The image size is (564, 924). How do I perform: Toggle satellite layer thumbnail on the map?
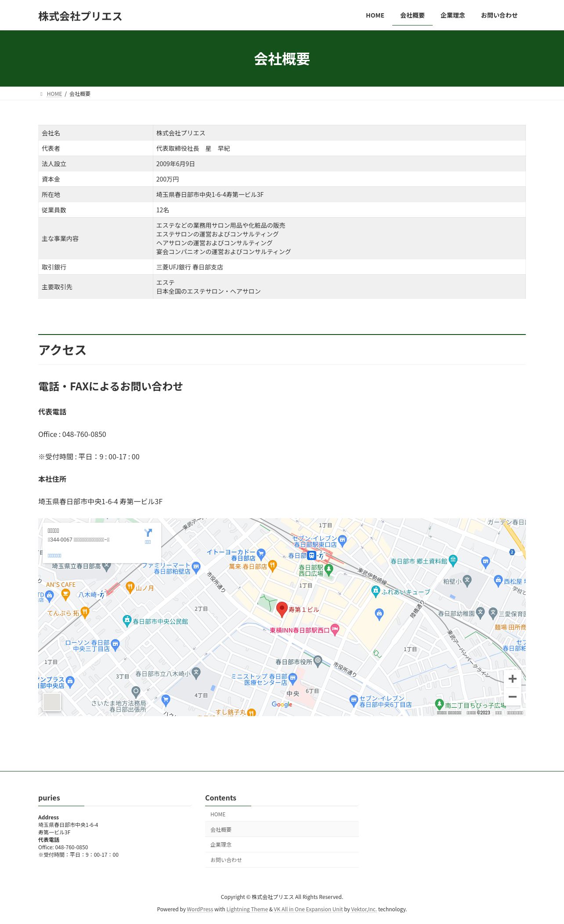tap(52, 702)
